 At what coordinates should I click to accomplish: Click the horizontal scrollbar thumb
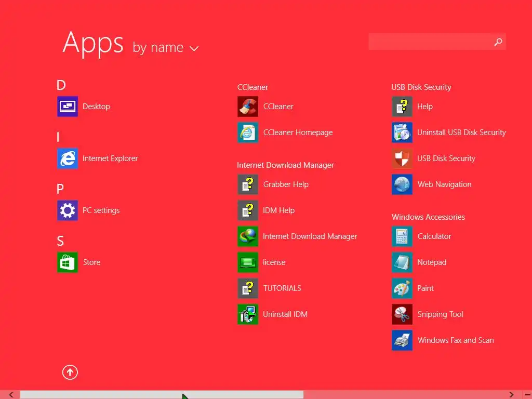click(x=162, y=395)
